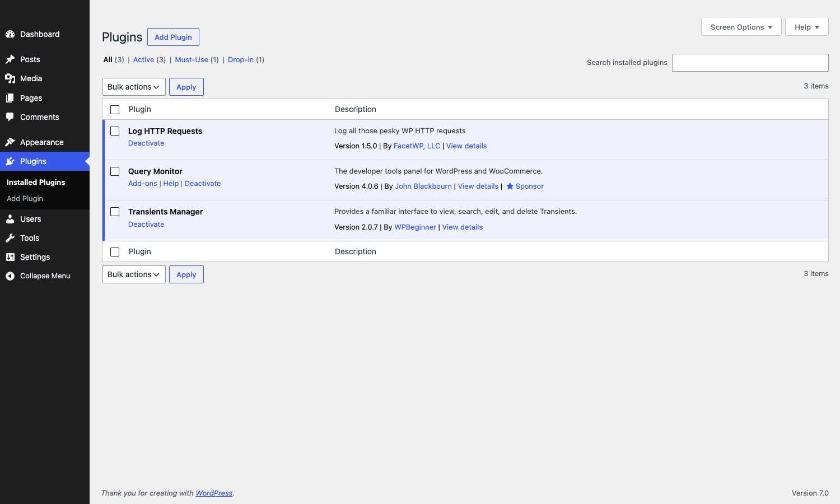Click the Dashboard gauge icon
Screen dimensions: 840x504
tap(10, 34)
